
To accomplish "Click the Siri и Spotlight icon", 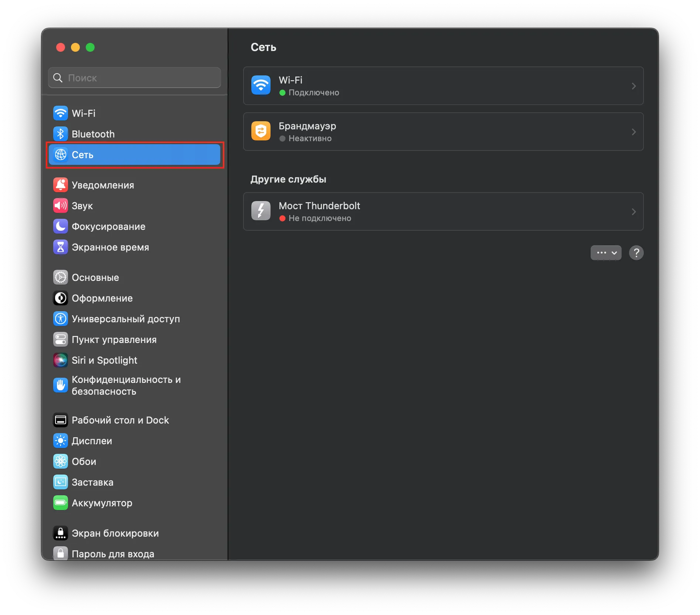I will point(60,360).
